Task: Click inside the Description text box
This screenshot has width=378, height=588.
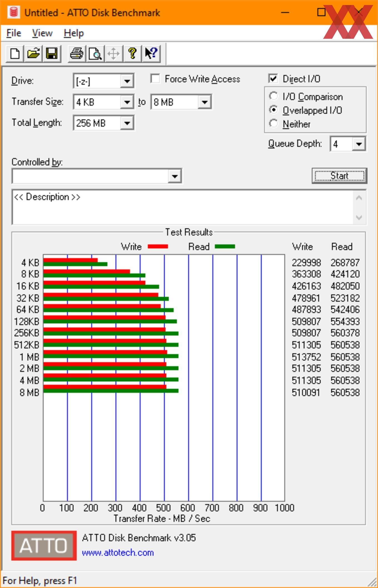Action: 183,207
